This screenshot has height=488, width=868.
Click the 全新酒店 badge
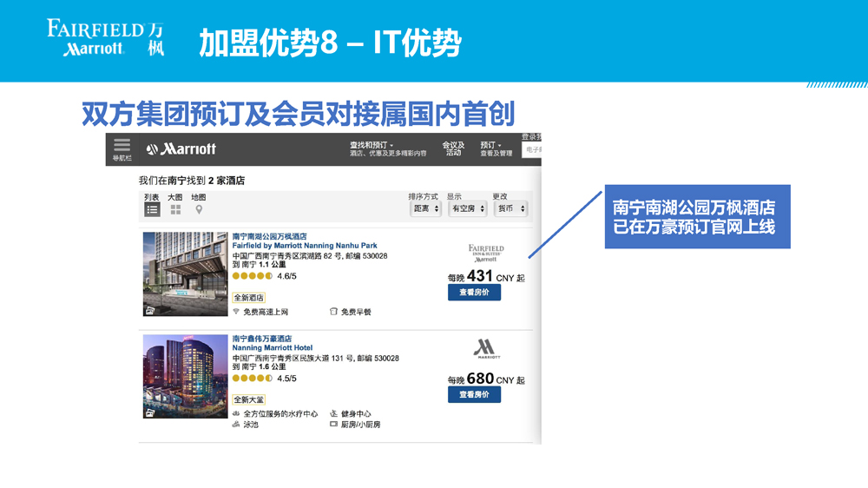click(x=248, y=298)
